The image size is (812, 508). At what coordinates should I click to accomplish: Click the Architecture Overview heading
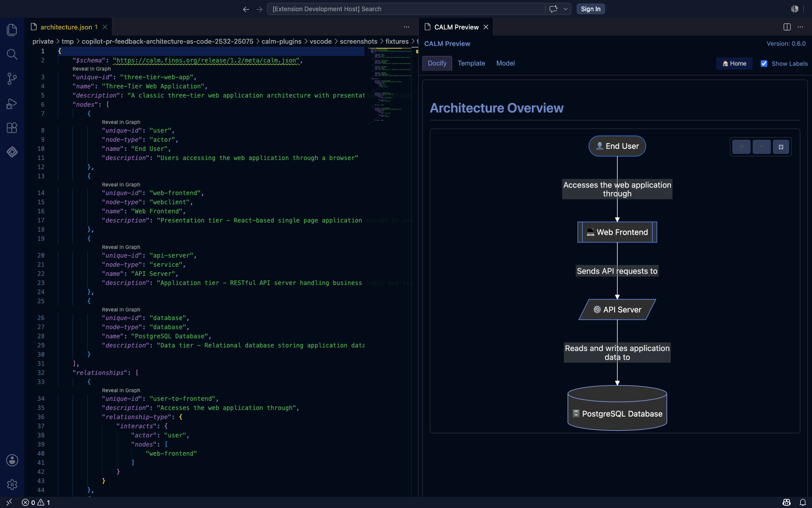496,108
